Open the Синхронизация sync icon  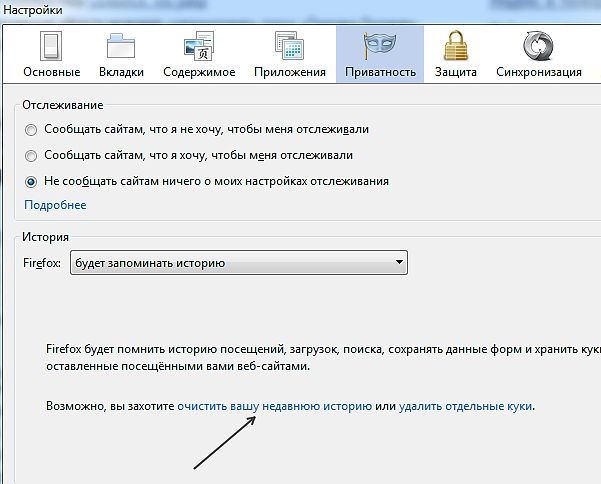point(539,46)
